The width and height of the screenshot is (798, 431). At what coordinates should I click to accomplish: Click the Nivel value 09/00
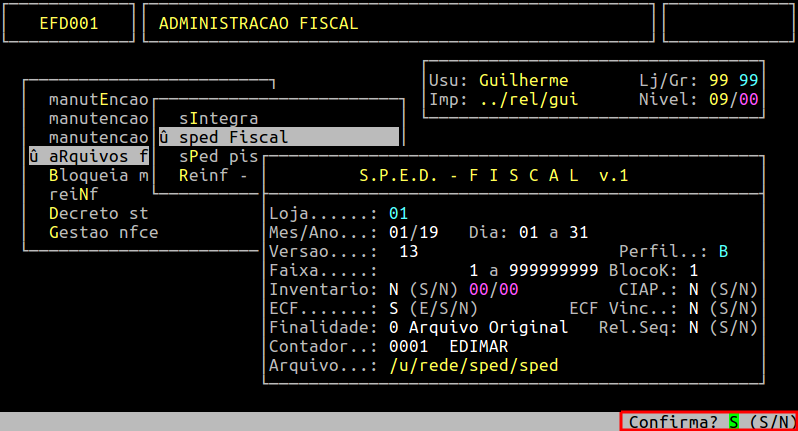[x=733, y=99]
